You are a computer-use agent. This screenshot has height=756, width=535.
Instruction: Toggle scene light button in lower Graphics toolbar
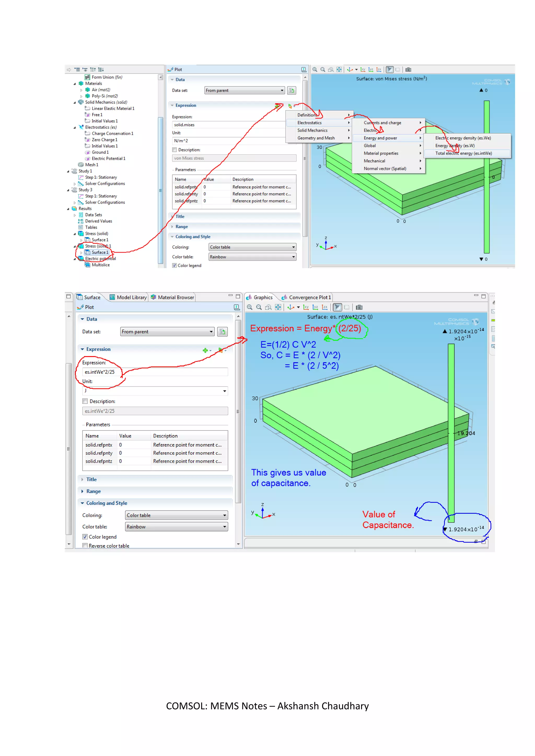tap(337, 307)
